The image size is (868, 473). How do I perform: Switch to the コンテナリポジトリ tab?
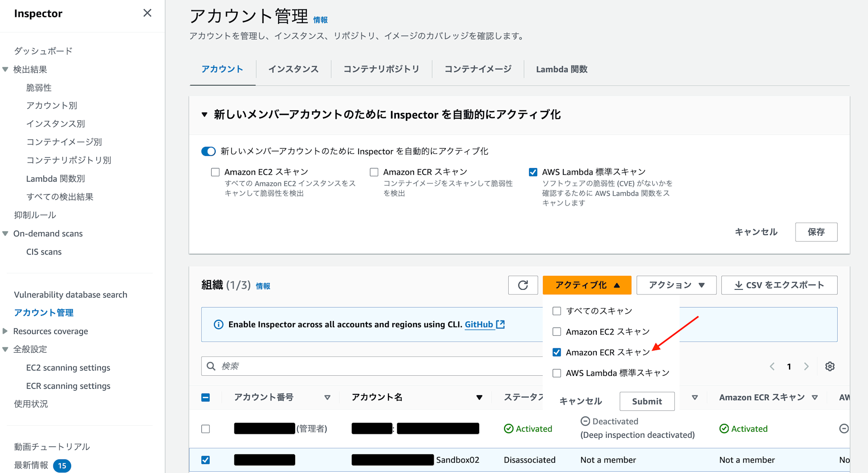(x=381, y=69)
